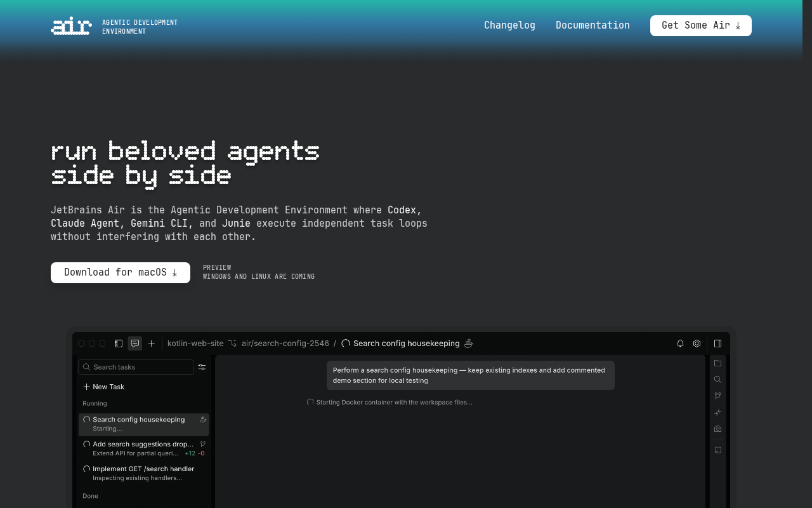Click the Search tasks input field
Viewport: 812px width, 508px height.
pyautogui.click(x=136, y=367)
